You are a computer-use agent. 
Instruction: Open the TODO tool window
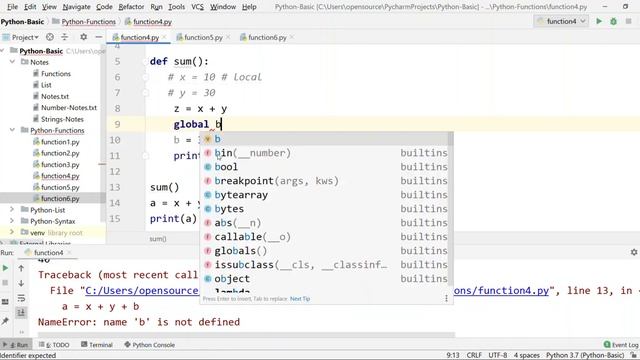[54, 345]
